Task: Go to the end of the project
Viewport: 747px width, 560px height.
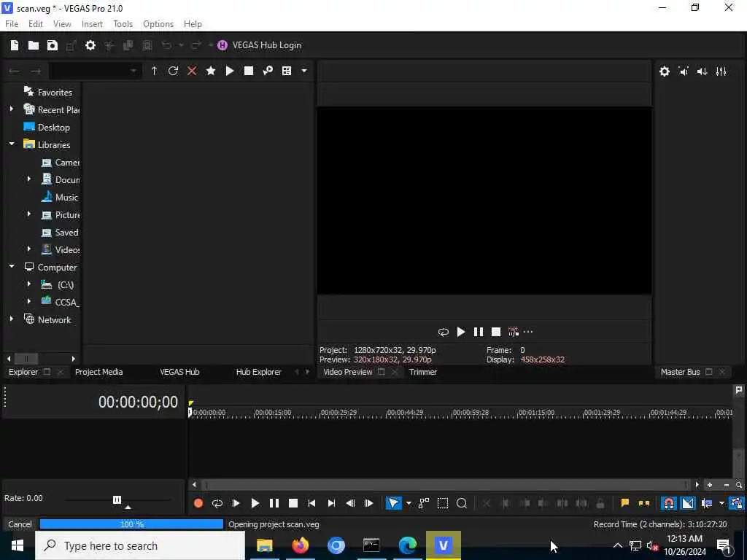Action: pos(331,503)
